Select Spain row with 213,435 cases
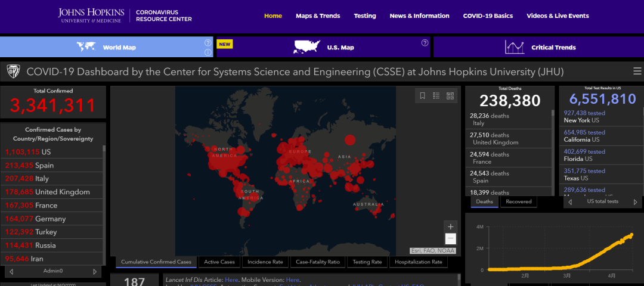Image resolution: width=644 pixels, height=286 pixels. tap(51, 166)
